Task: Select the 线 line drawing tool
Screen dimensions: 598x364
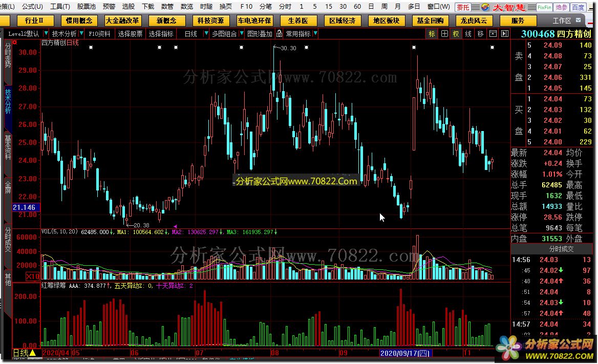Action: pyautogui.click(x=468, y=34)
